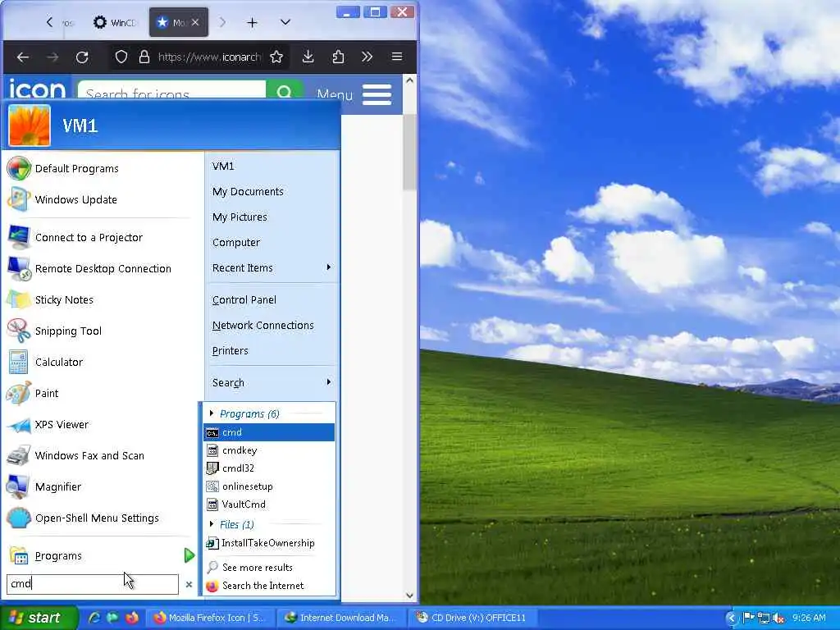Click Firefox reload page icon

click(82, 57)
